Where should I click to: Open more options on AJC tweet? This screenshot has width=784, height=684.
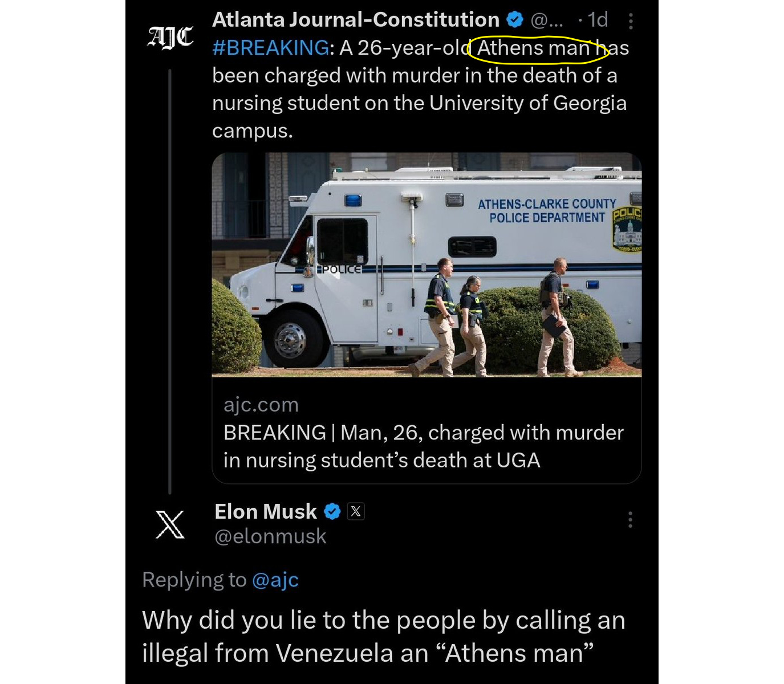630,22
